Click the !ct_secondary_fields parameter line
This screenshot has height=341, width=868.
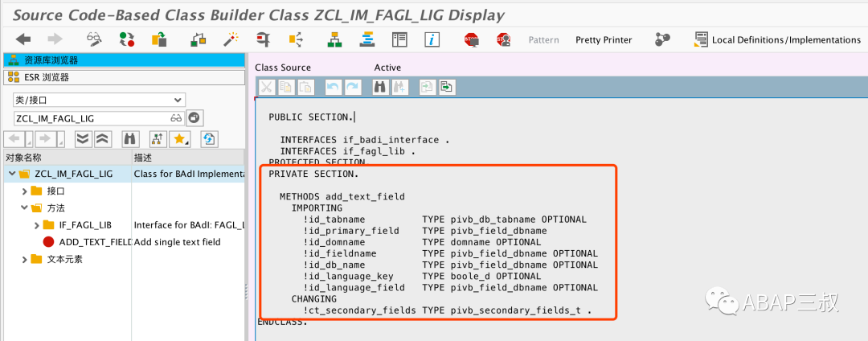(448, 310)
